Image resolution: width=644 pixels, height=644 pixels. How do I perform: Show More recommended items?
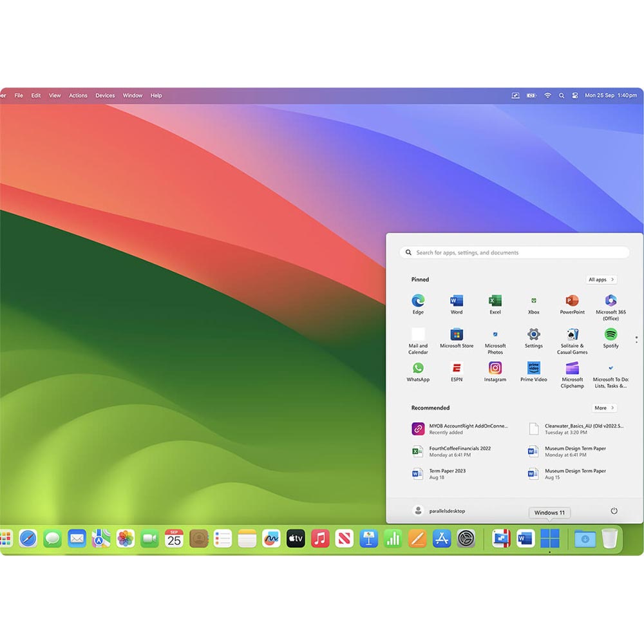pyautogui.click(x=603, y=408)
